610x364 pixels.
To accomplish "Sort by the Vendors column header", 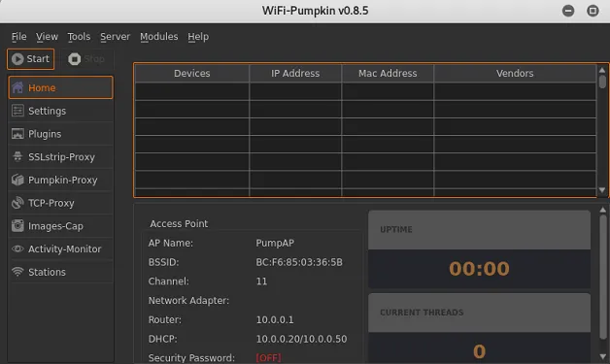I will (515, 73).
